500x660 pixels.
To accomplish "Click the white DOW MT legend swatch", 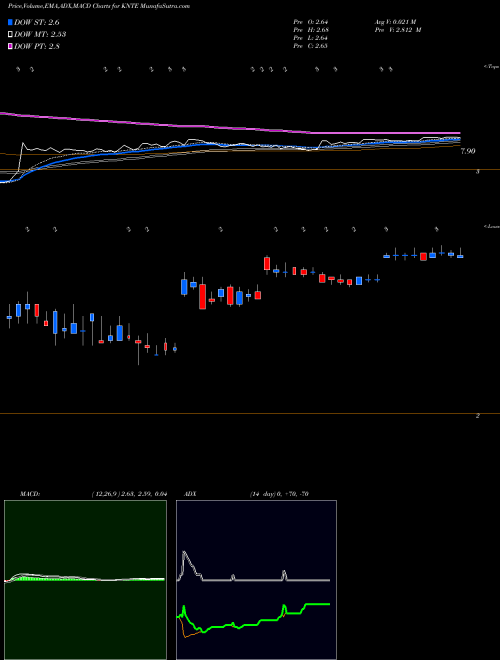I will tap(10, 34).
